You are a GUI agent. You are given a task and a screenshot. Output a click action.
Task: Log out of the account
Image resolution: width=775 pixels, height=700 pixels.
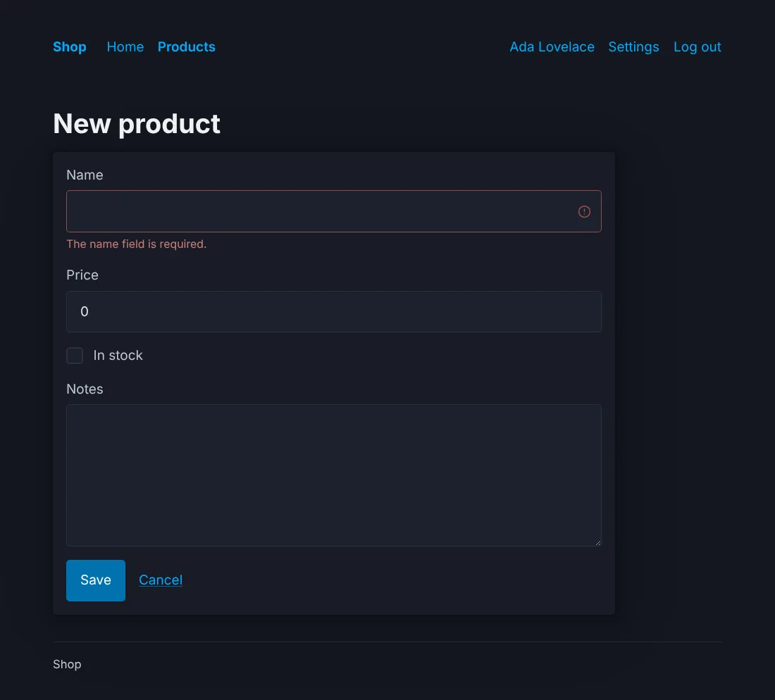coord(697,47)
